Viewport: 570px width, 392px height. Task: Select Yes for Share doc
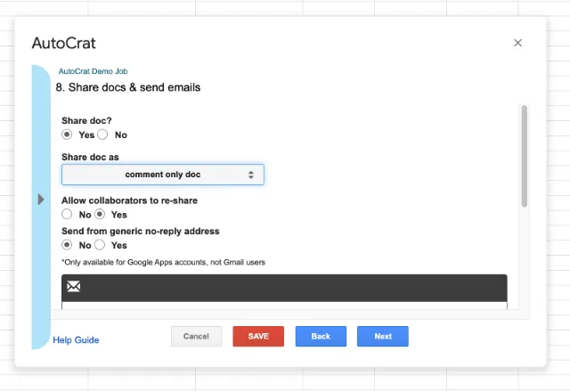(67, 135)
